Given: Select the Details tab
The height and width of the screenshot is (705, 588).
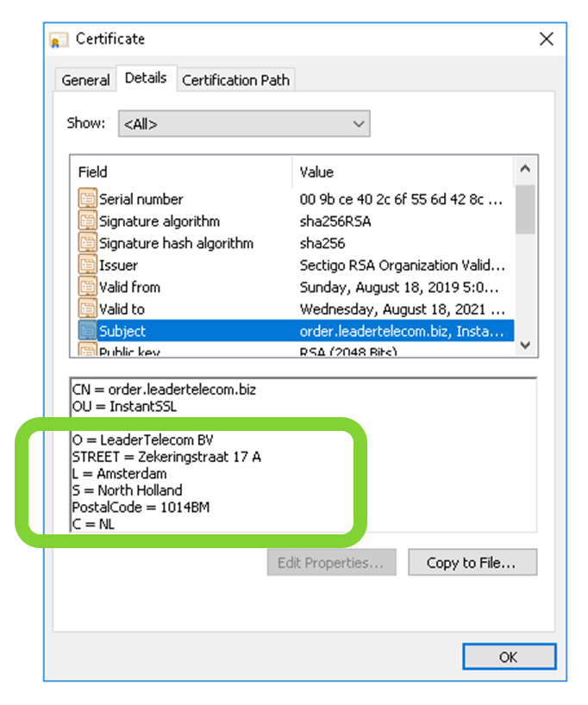Looking at the screenshot, I should pos(145,78).
